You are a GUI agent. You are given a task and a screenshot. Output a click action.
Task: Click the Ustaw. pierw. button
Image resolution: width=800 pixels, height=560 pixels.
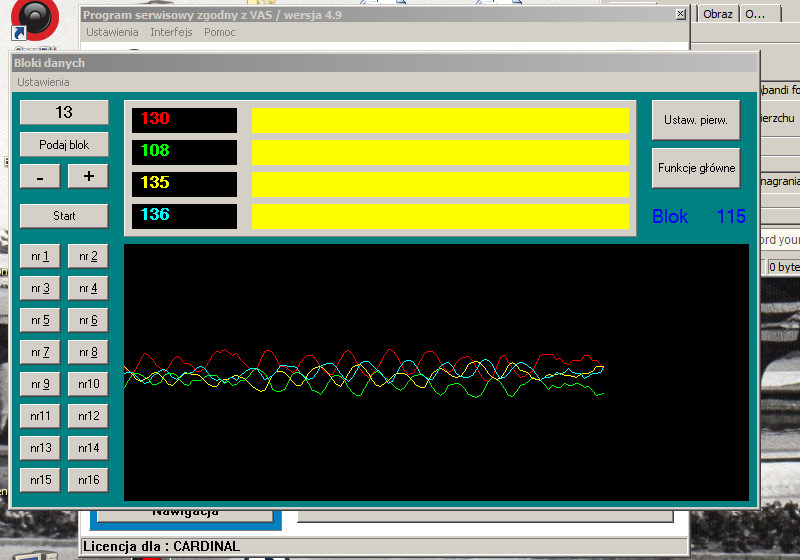[695, 120]
